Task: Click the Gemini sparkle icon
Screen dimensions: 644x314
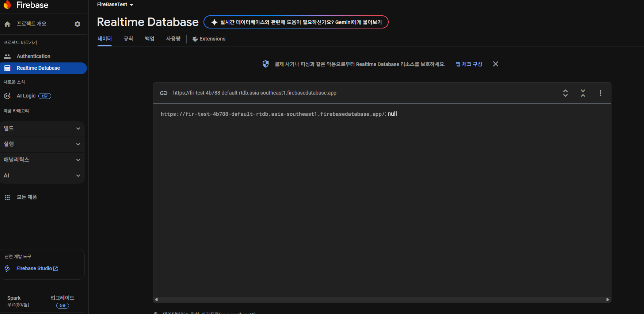Action: 214,22
